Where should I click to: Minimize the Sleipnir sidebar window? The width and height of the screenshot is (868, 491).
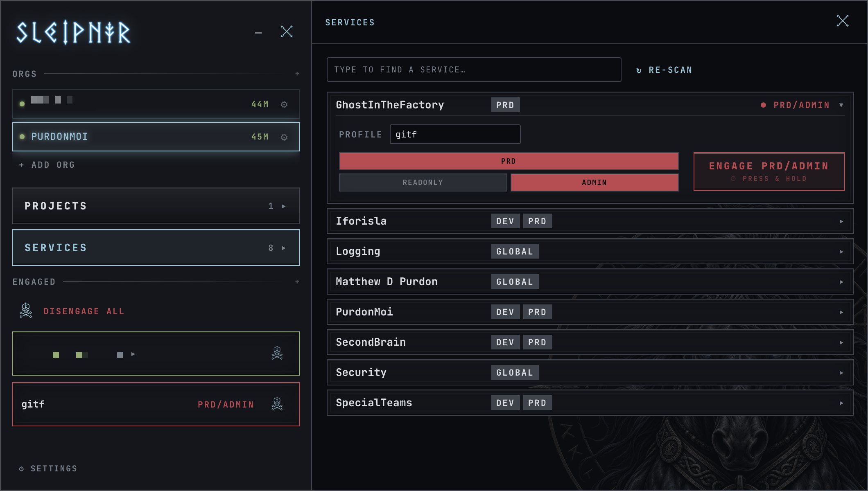[258, 33]
